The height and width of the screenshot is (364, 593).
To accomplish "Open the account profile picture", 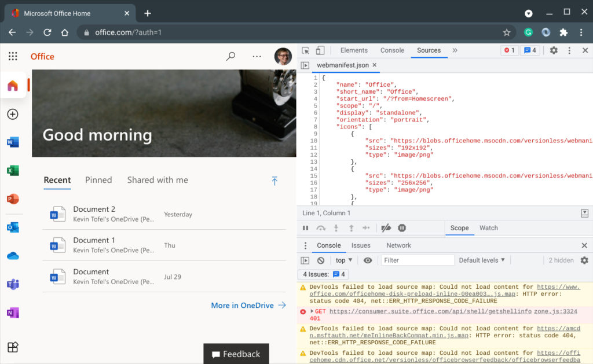I will pyautogui.click(x=283, y=56).
